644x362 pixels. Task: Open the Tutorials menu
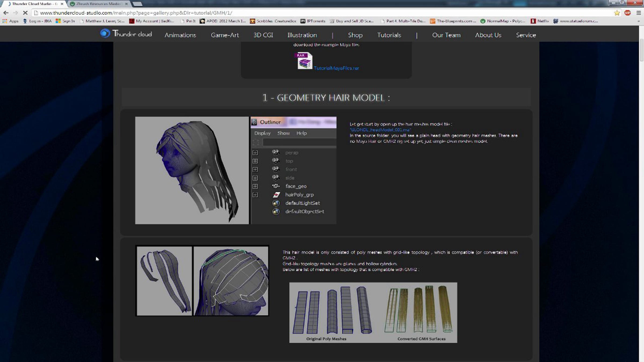click(389, 35)
